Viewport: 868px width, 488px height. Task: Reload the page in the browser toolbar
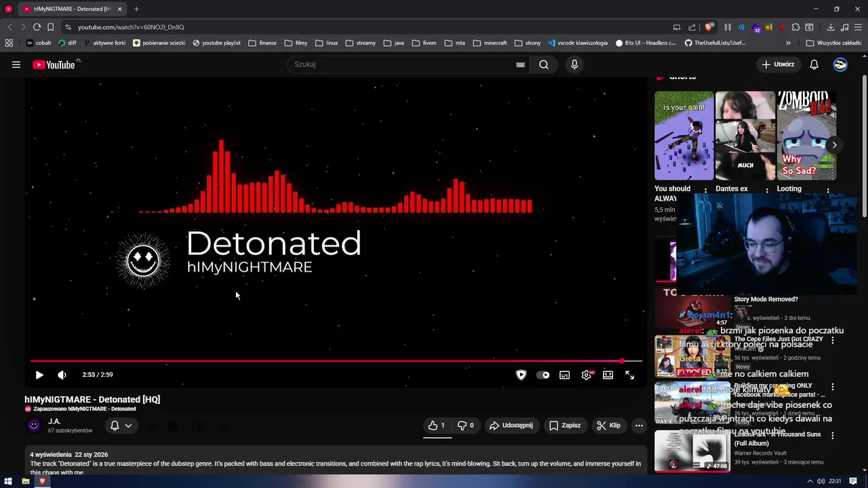37,27
